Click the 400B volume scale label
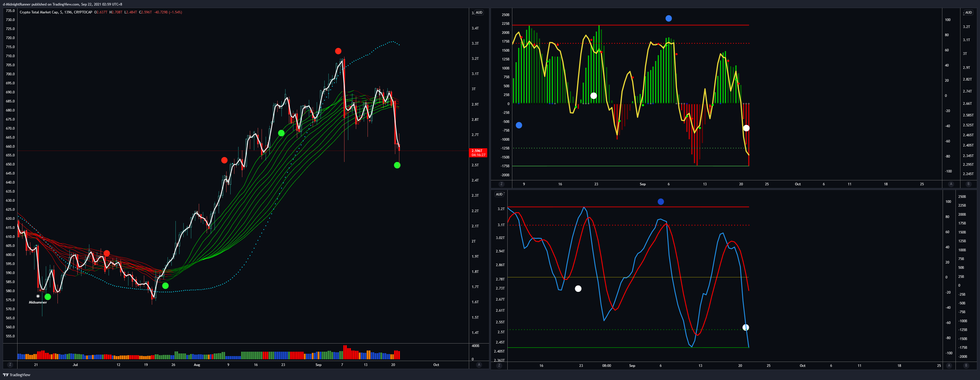The width and height of the screenshot is (980, 380). (x=476, y=346)
